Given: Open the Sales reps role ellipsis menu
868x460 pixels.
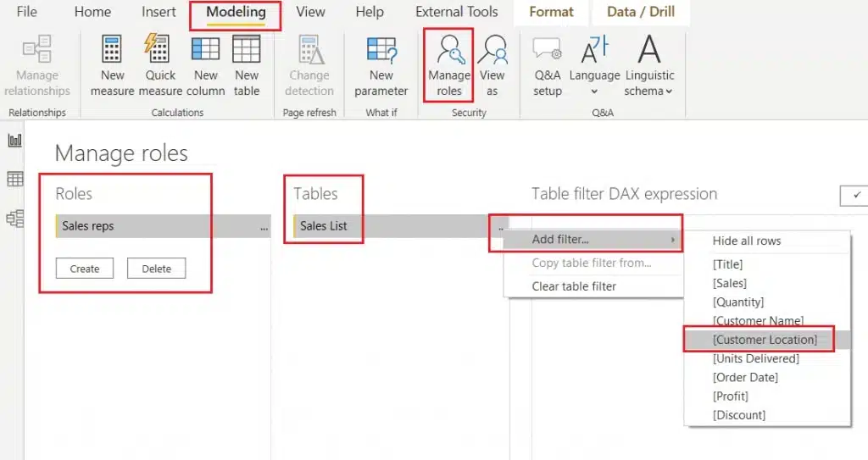Looking at the screenshot, I should [x=264, y=227].
